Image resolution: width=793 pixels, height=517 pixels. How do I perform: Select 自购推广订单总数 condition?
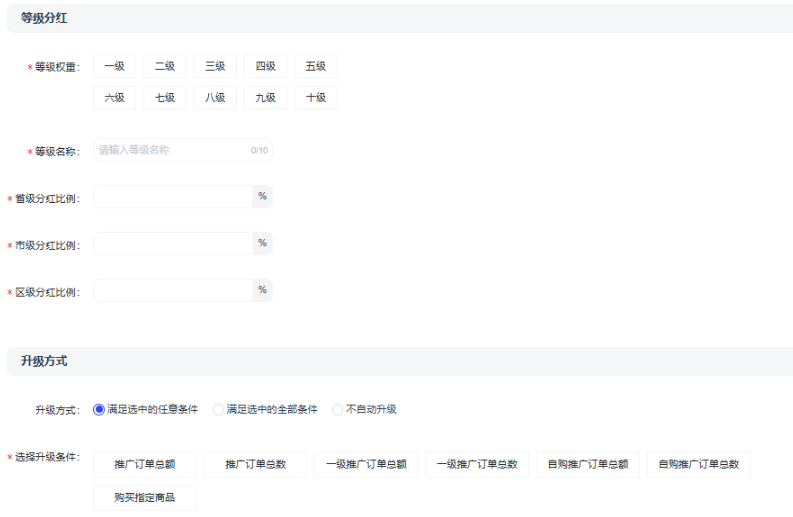(698, 465)
